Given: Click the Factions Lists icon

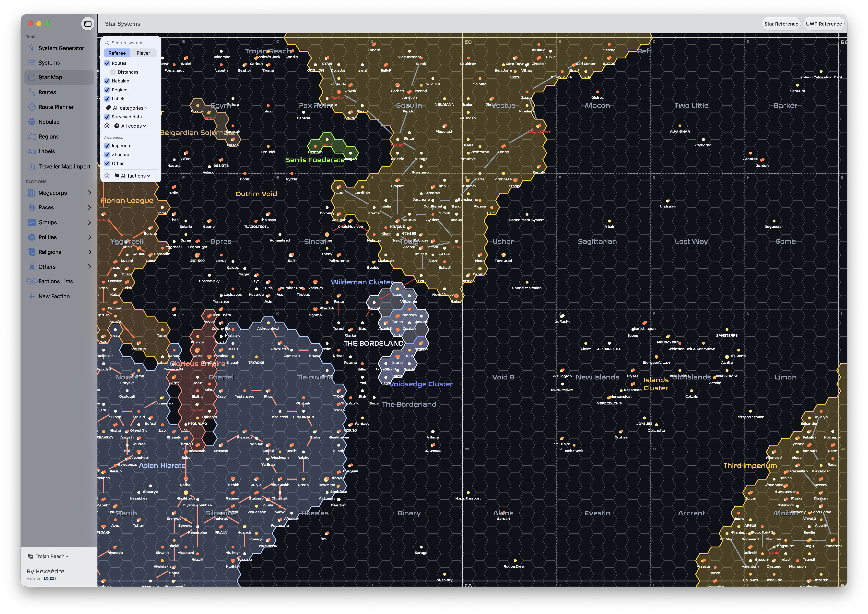Looking at the screenshot, I should click(32, 281).
